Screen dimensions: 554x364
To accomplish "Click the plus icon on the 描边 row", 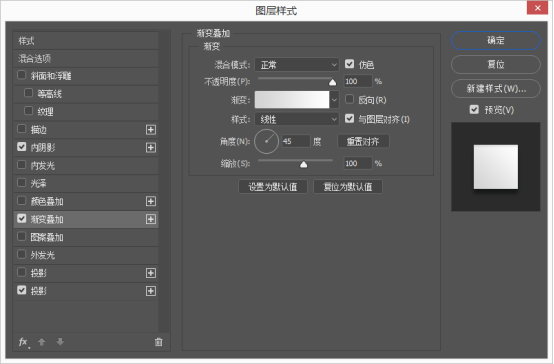I will pyautogui.click(x=151, y=130).
